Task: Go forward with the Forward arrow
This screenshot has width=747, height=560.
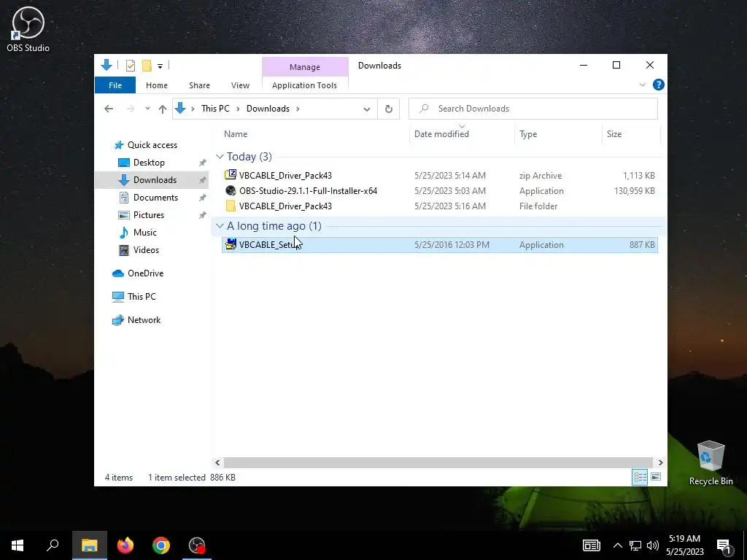Action: coord(130,109)
